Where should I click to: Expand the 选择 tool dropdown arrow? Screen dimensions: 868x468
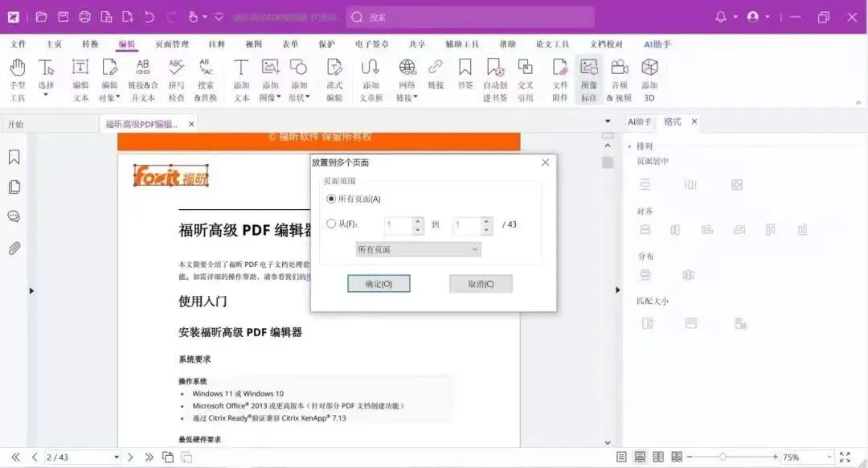46,96
